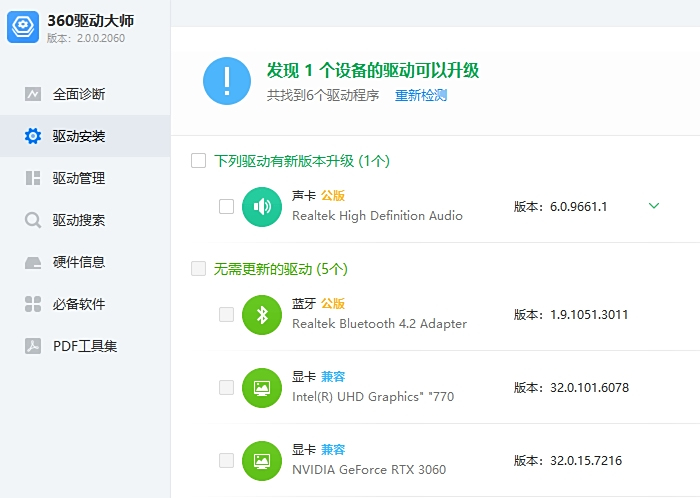This screenshot has height=498, width=700.
Task: Expand the sound card version dropdown arrow
Action: pyautogui.click(x=654, y=206)
